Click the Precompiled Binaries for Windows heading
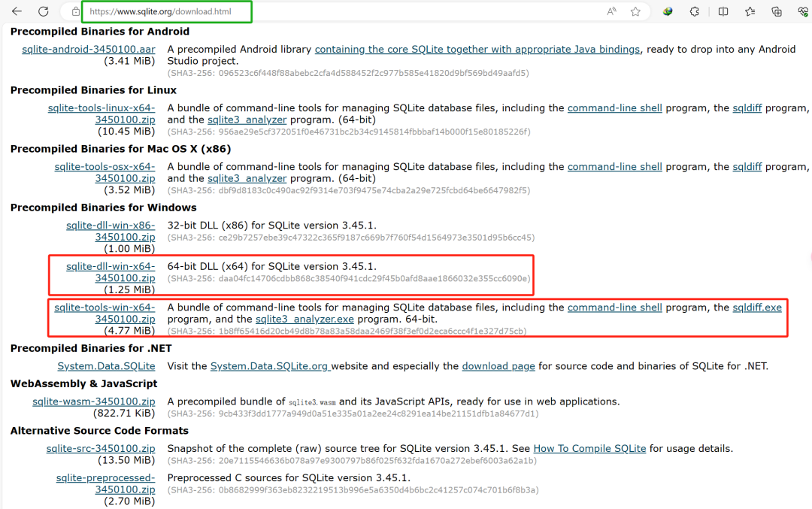The image size is (812, 509). coord(104,208)
